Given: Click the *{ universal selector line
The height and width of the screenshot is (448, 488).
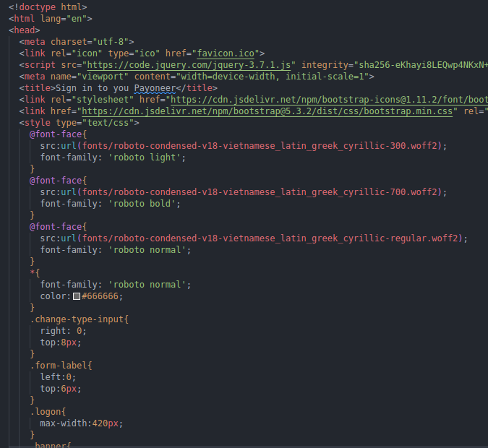Looking at the screenshot, I should pyautogui.click(x=35, y=273).
